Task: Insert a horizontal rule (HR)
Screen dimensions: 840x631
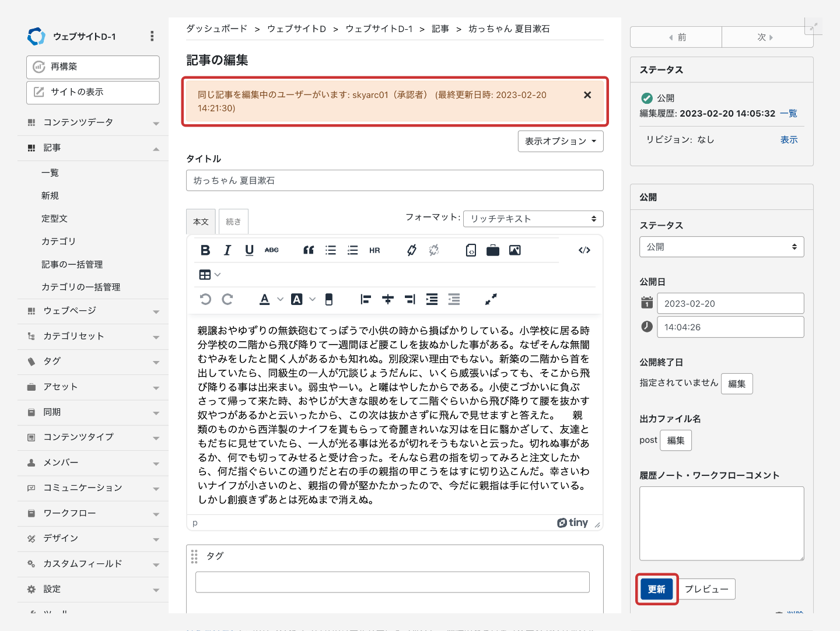Action: [x=374, y=250]
